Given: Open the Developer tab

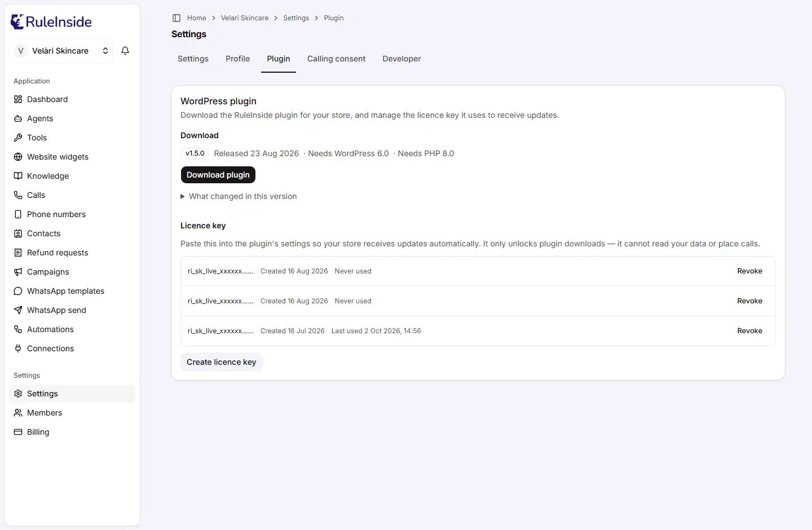Looking at the screenshot, I should point(401,59).
